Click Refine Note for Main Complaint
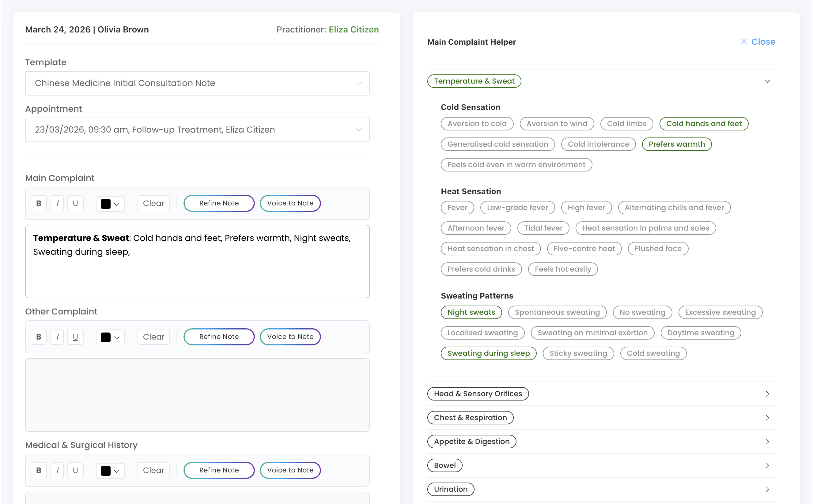 pos(219,203)
